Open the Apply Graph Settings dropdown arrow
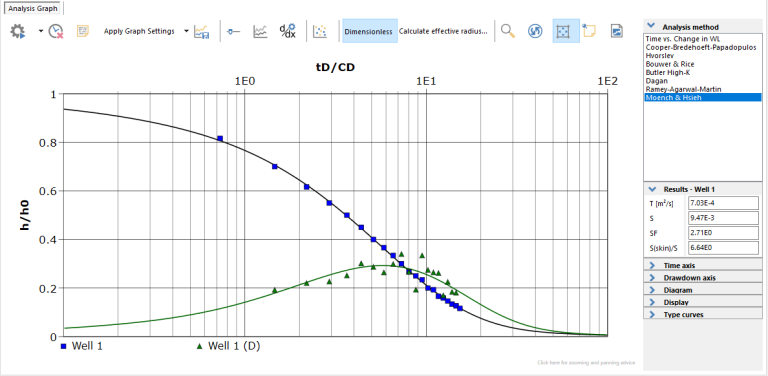 186,31
